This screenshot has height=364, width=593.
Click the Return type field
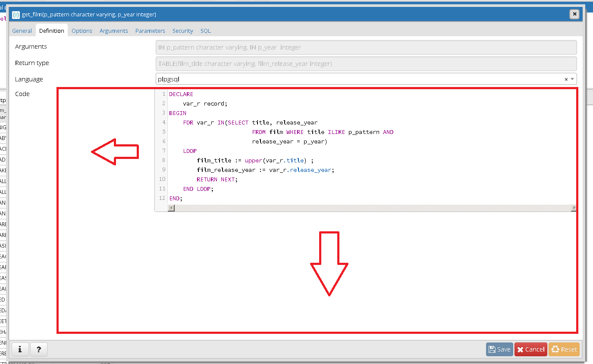[366, 64]
